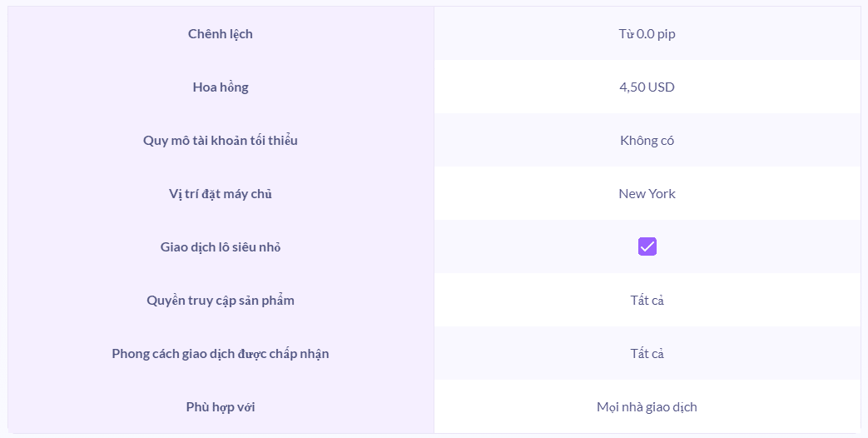Screen dimensions: 868x438
Task: Select the 'Mọi nhà giao dịch' value
Action: point(647,407)
